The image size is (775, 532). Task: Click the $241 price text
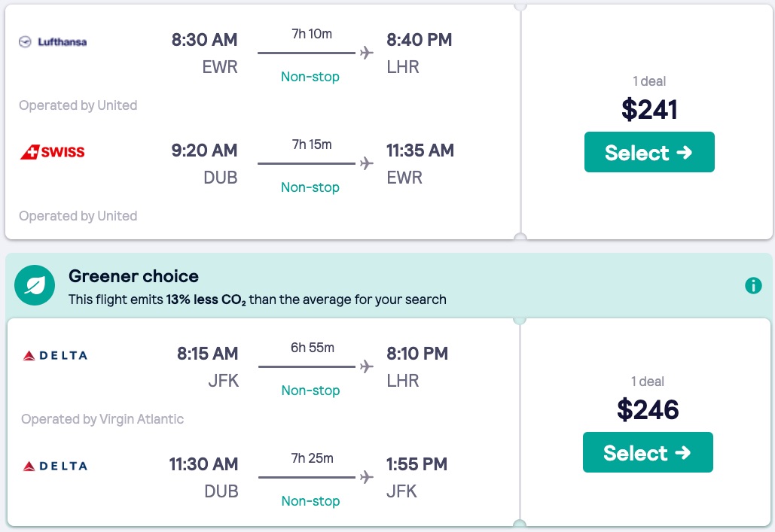[649, 110]
